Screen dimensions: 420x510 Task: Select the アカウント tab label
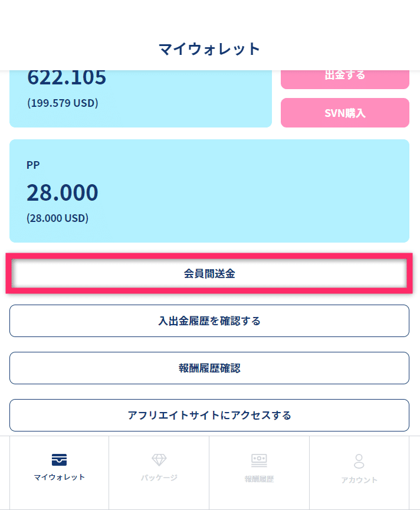pos(359,480)
